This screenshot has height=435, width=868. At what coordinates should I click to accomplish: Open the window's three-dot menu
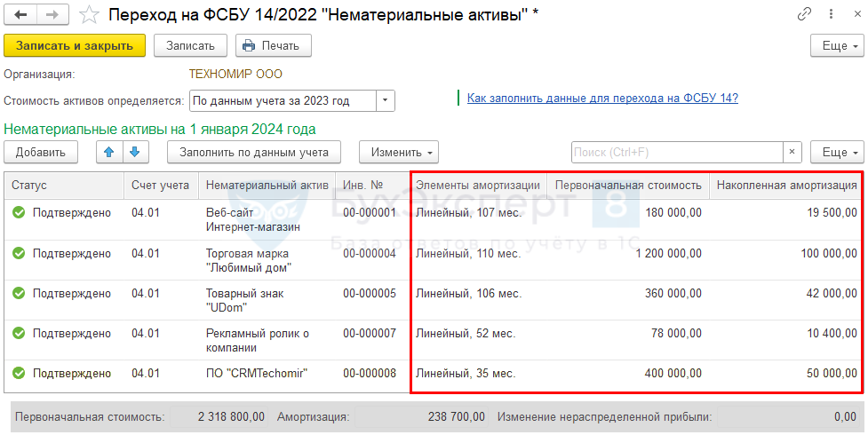[x=828, y=14]
